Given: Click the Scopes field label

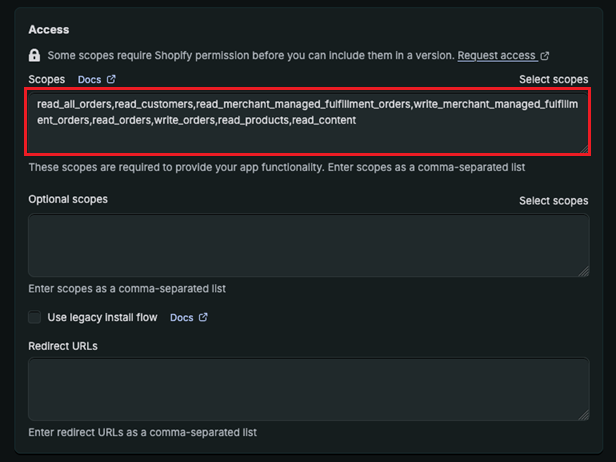Looking at the screenshot, I should [x=46, y=79].
